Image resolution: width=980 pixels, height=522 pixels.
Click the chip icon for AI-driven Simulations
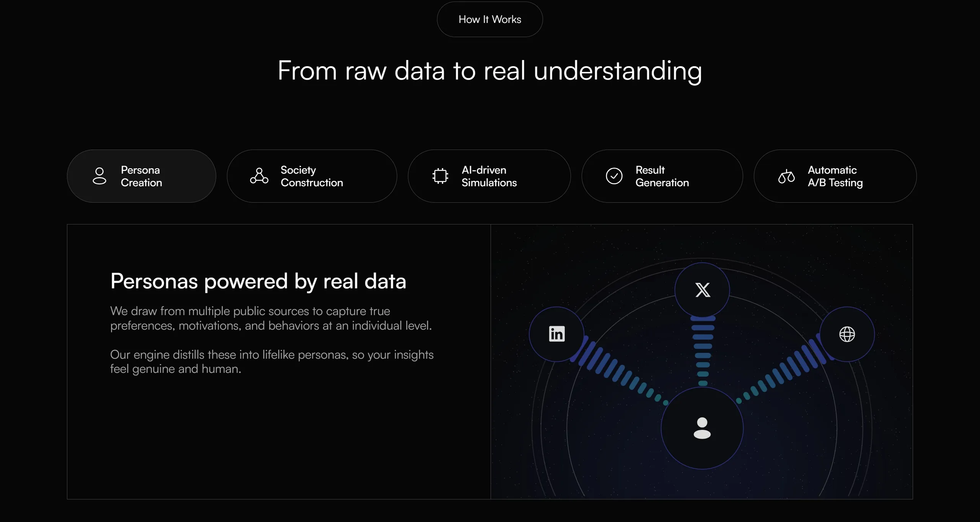[x=440, y=176]
